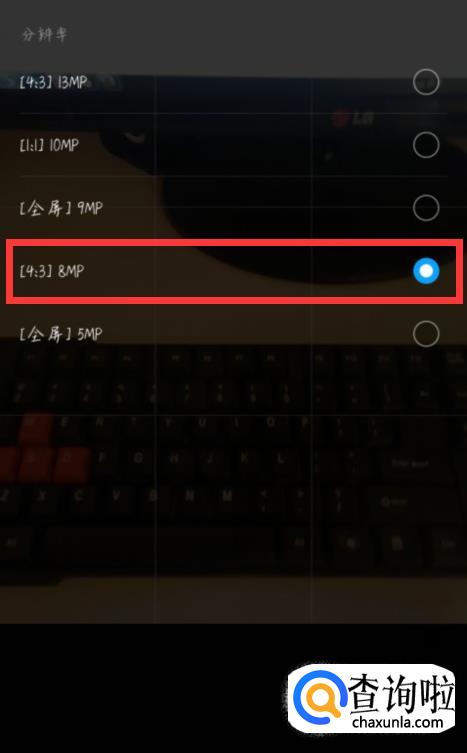Tap the blurred red LG logo in preview
Image resolution: width=467 pixels, height=753 pixels.
click(353, 117)
